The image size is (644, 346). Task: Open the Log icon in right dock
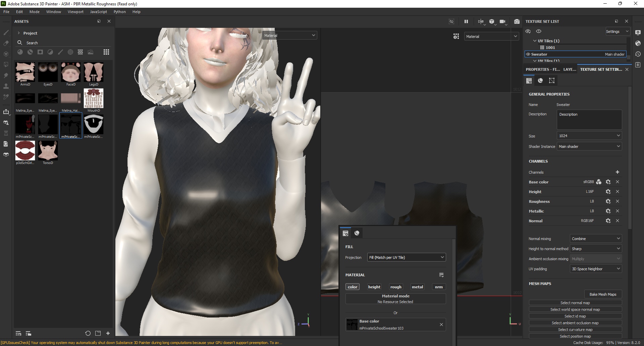pos(638,65)
